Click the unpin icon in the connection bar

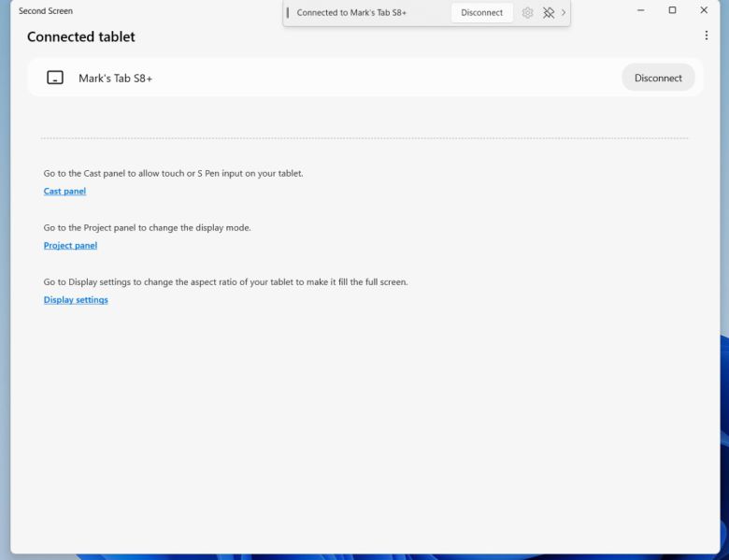pos(549,13)
